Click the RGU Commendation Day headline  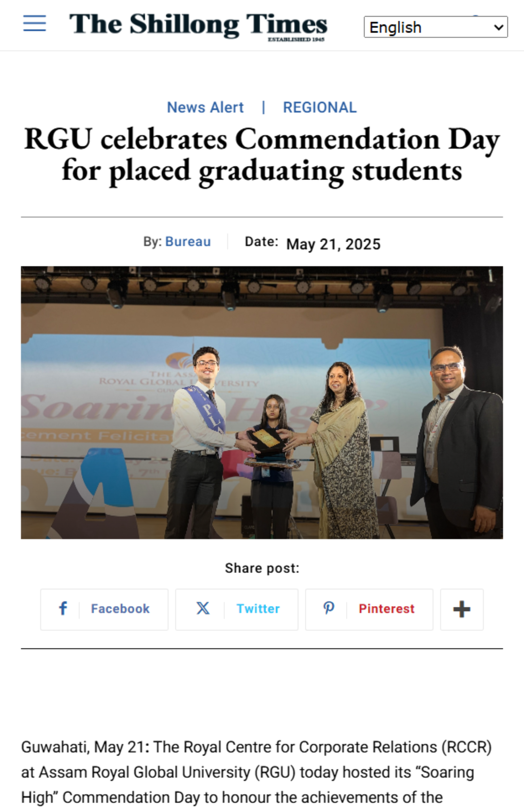(262, 155)
